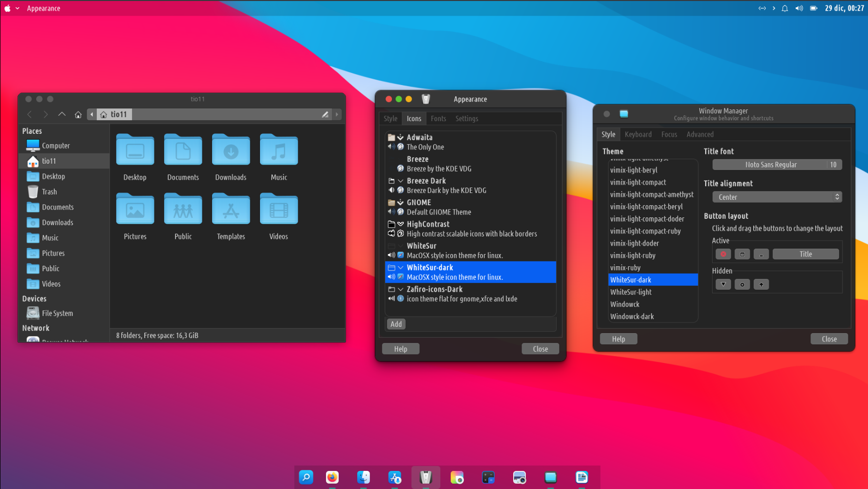Click the active maximize layout button
The height and width of the screenshot is (489, 868).
click(x=742, y=254)
